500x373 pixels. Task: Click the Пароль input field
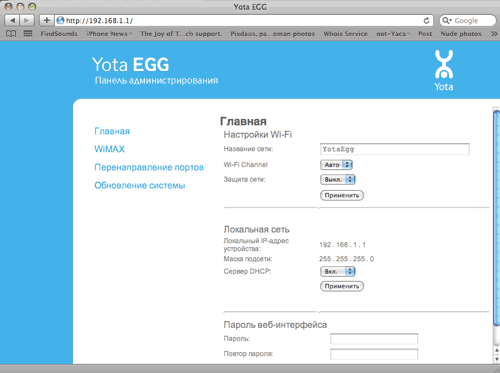click(x=374, y=339)
